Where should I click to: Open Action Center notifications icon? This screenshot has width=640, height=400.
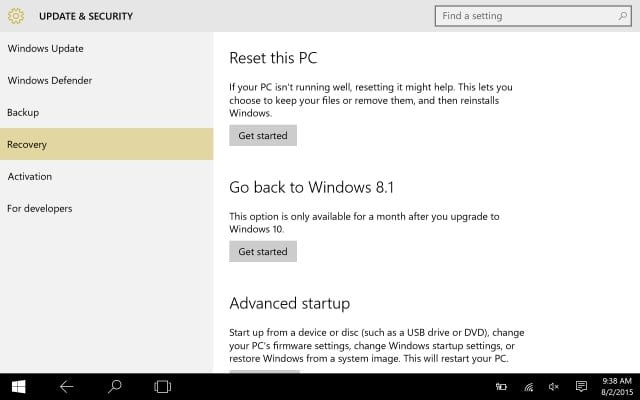click(581, 386)
